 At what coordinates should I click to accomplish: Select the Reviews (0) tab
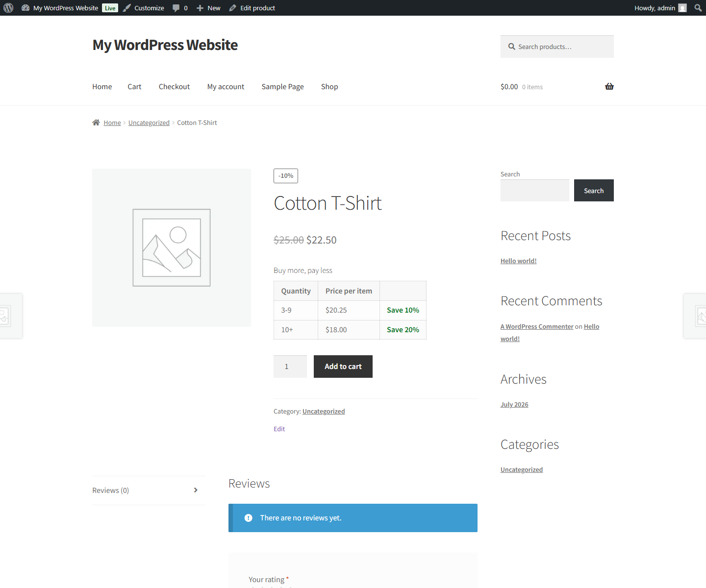pos(111,490)
